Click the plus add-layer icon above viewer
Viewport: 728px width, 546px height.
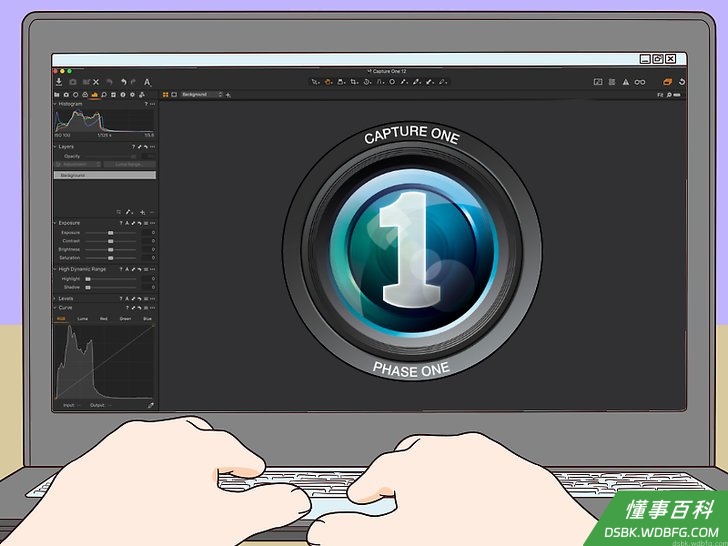(228, 95)
